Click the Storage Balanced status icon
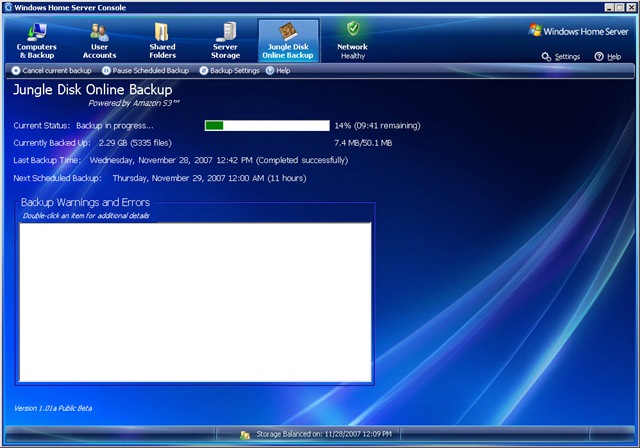Viewport: 640px width, 448px height. pyautogui.click(x=245, y=435)
